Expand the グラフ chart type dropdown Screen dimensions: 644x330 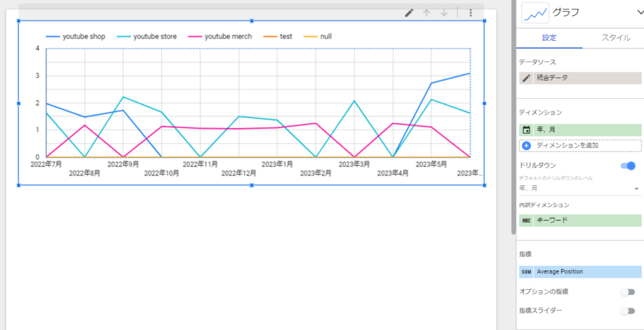[640, 12]
